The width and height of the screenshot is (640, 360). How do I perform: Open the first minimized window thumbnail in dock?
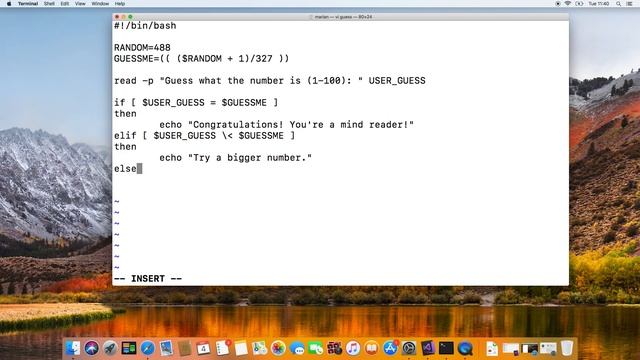(x=511, y=349)
